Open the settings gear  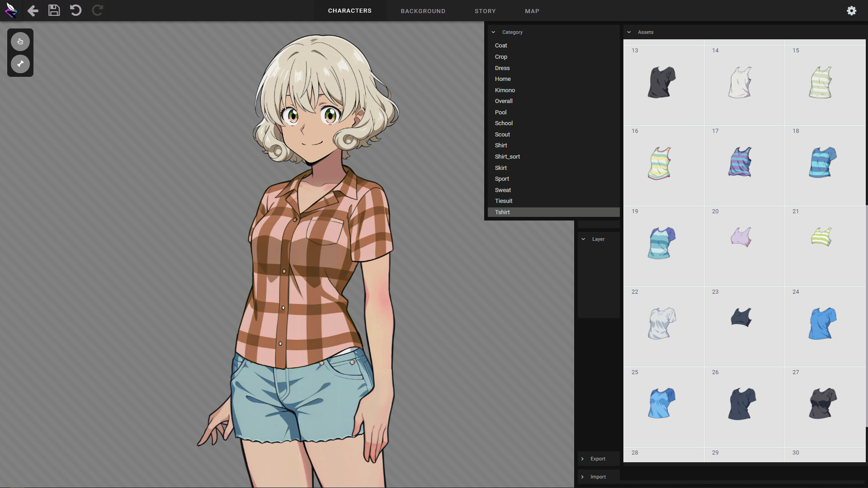tap(852, 10)
